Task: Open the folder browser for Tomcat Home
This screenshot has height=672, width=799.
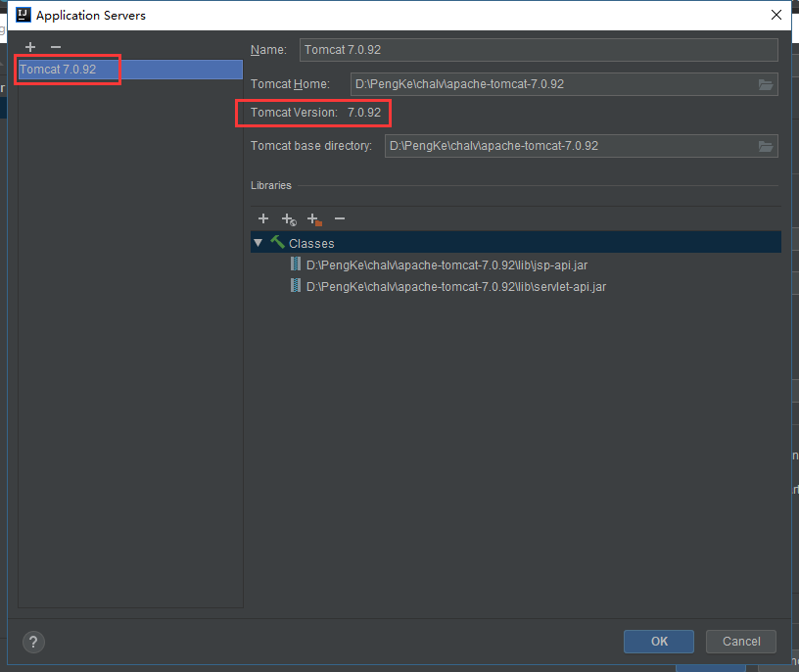Action: 766,84
